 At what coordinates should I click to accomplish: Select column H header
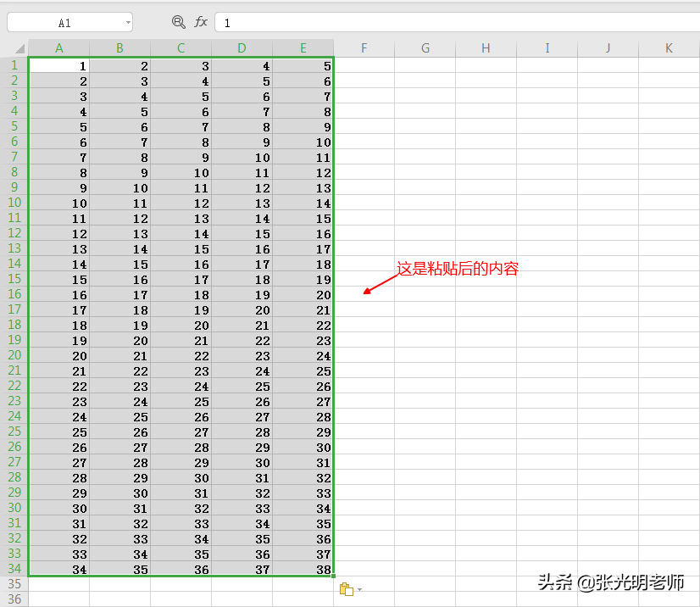pos(486,48)
